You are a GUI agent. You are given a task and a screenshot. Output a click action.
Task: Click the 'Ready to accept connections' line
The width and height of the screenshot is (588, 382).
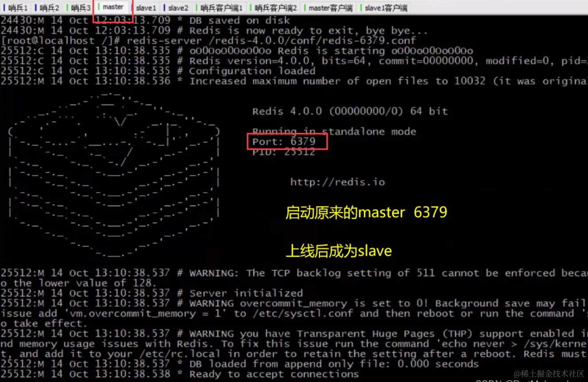(180, 374)
